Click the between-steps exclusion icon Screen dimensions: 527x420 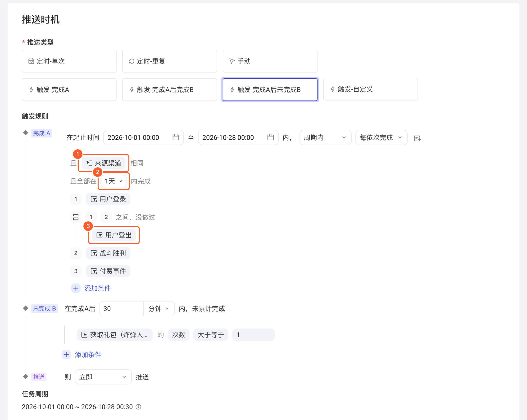76,217
